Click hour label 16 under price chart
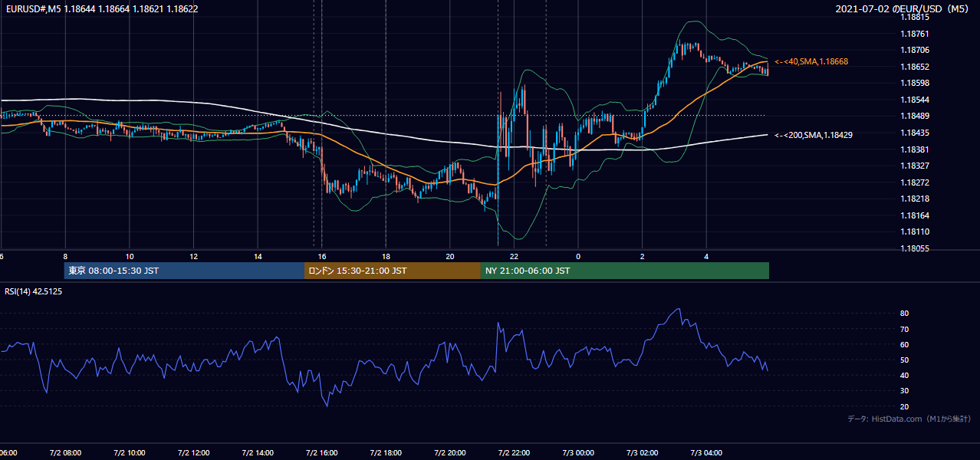The image size is (980, 460). [x=322, y=256]
